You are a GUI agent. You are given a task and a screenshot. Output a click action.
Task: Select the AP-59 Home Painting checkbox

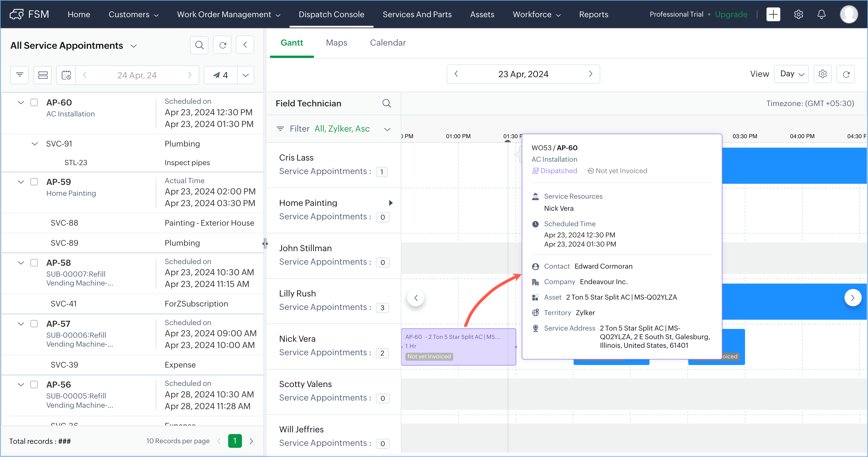34,182
